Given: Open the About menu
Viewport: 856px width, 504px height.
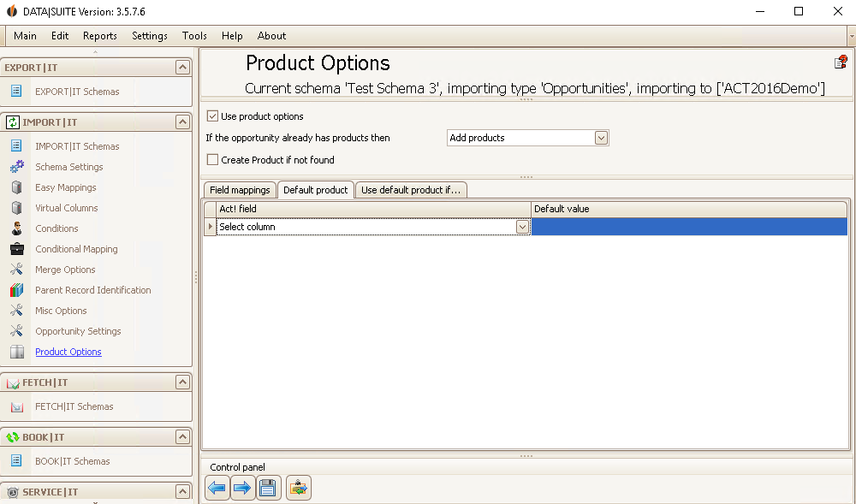Looking at the screenshot, I should pyautogui.click(x=271, y=35).
